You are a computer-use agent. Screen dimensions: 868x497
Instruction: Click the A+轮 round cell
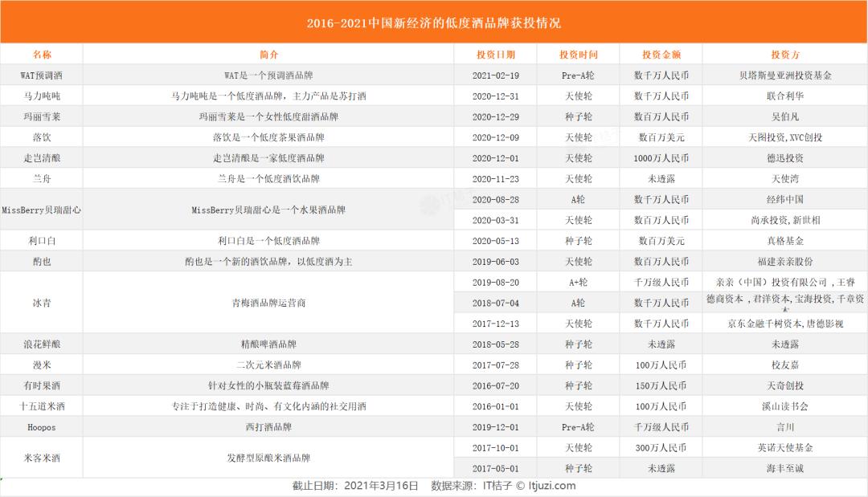[x=579, y=282]
